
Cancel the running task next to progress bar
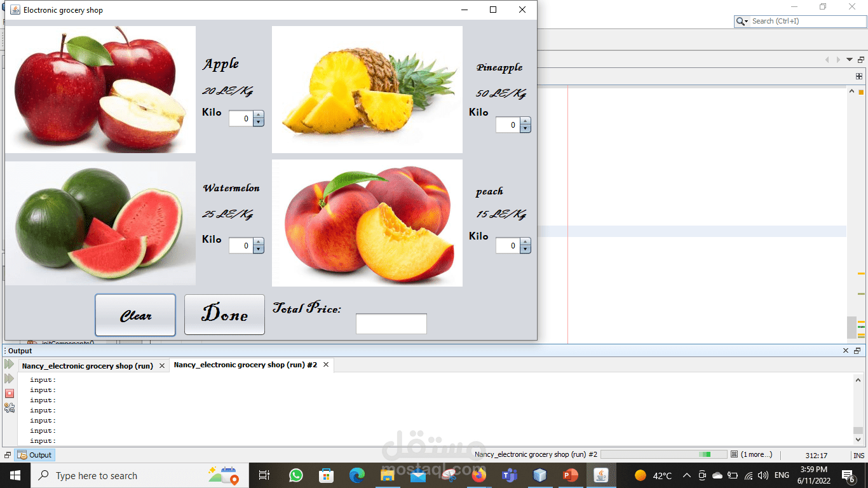734,454
